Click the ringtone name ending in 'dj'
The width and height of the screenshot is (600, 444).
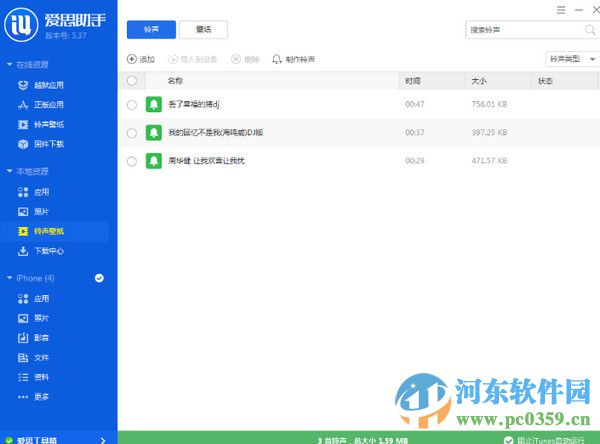194,104
